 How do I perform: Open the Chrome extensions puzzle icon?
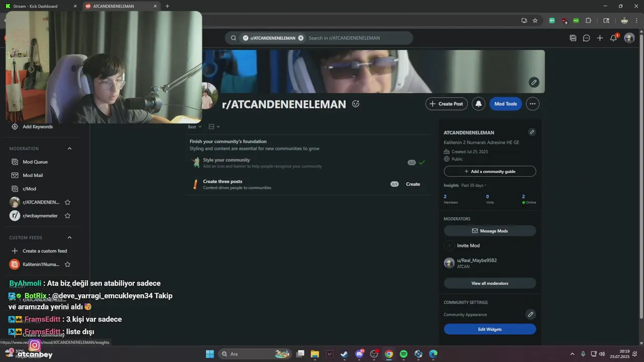[588, 21]
